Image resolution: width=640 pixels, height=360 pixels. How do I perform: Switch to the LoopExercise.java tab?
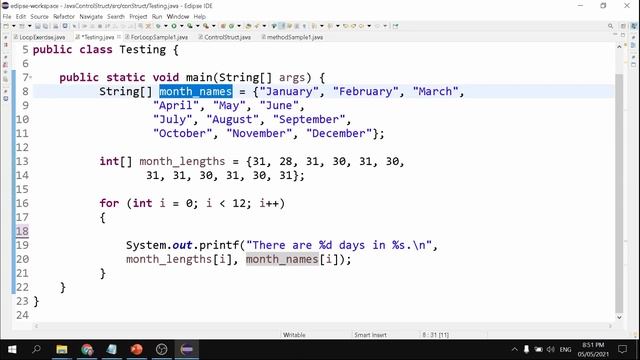(x=40, y=37)
